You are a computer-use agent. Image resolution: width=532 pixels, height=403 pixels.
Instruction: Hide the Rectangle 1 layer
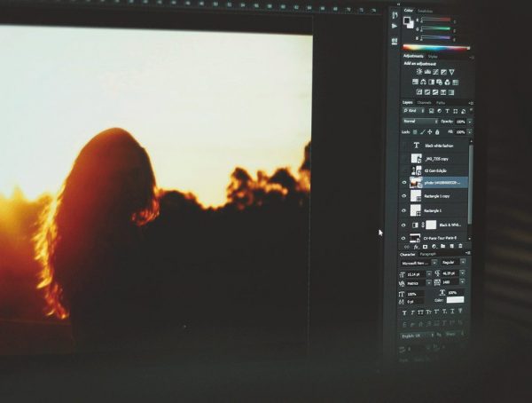405,210
